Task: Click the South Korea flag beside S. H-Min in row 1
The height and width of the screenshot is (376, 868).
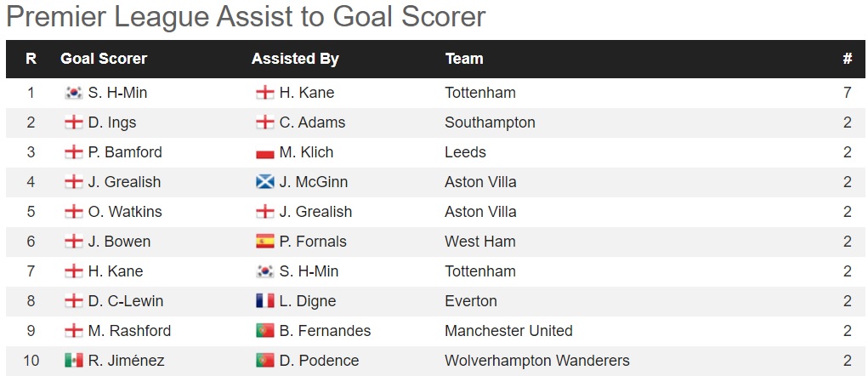Action: click(x=74, y=93)
